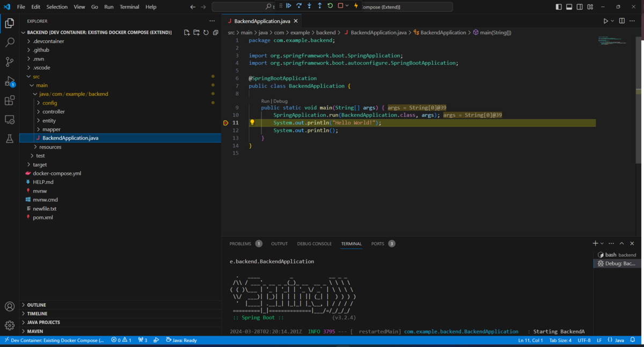Click Stop in the debug toolbar
The image size is (644, 347).
tap(340, 6)
